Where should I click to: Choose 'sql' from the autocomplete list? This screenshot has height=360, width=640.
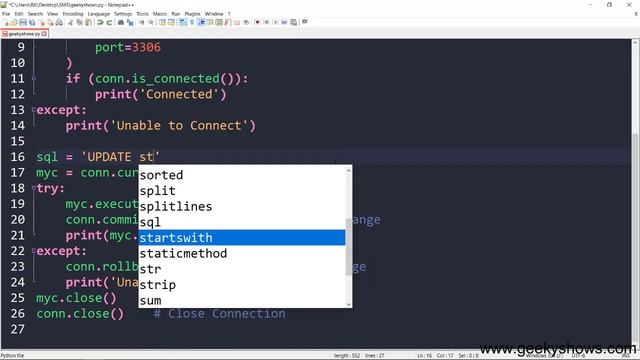(242, 222)
